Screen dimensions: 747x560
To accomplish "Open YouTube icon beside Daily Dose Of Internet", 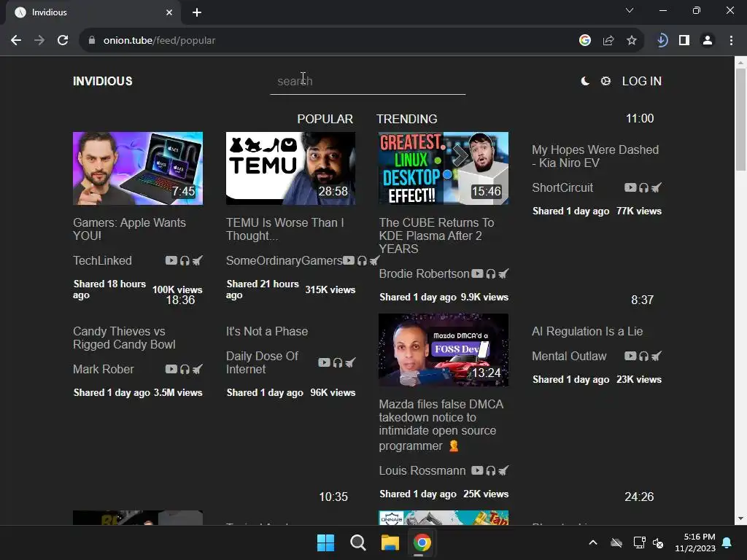I will tap(324, 362).
